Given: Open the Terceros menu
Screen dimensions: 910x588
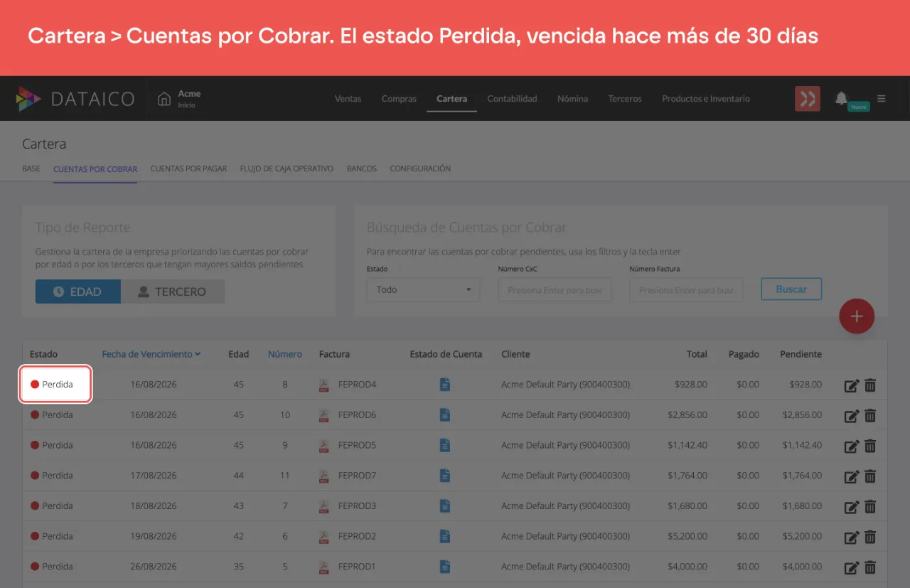Looking at the screenshot, I should pos(625,99).
